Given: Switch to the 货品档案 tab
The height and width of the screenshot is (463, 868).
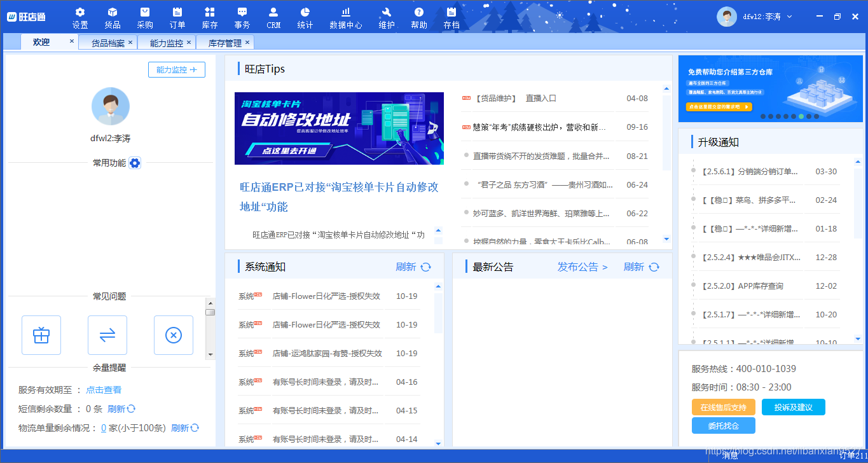Looking at the screenshot, I should click(107, 43).
